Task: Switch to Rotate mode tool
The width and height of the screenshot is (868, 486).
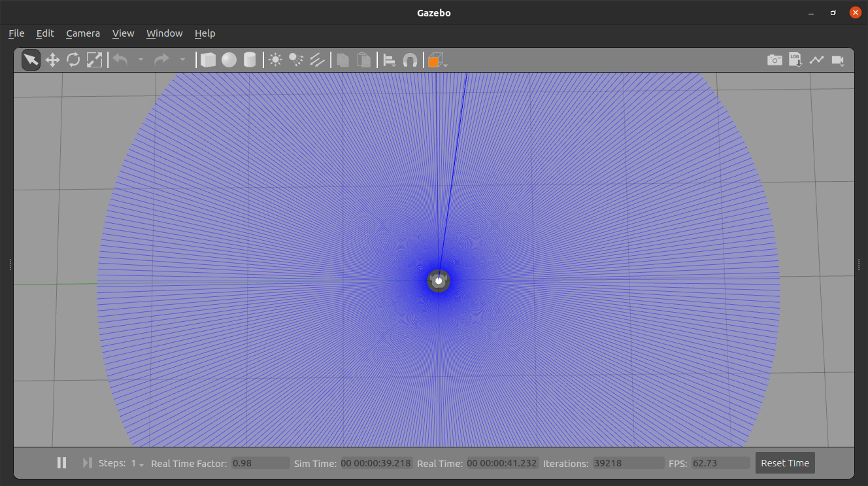Action: click(73, 60)
